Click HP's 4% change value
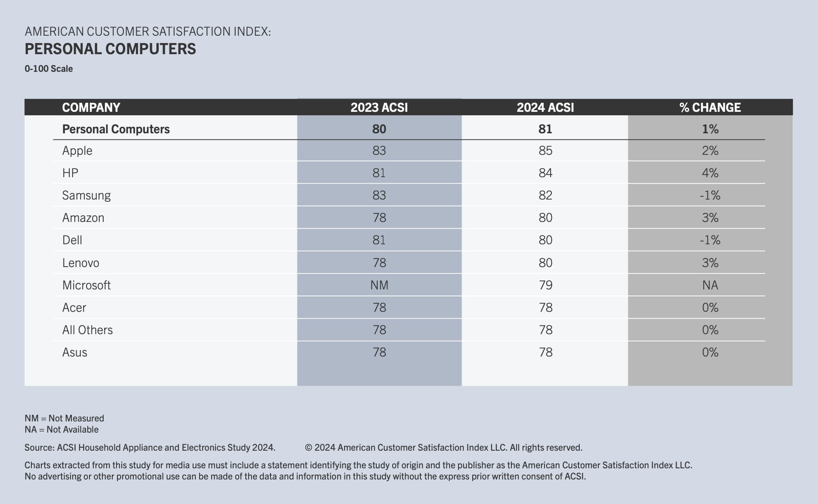The image size is (818, 504). [x=710, y=173]
